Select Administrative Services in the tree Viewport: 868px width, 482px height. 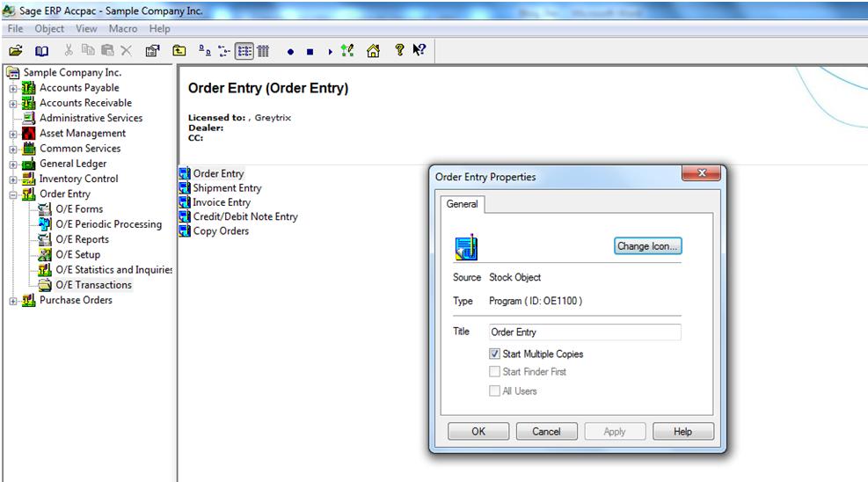pyautogui.click(x=91, y=118)
